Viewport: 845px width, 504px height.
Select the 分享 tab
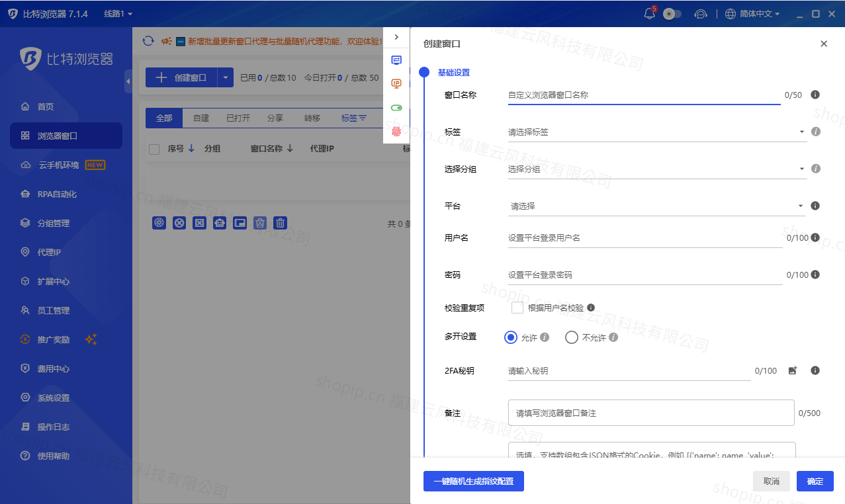[275, 118]
